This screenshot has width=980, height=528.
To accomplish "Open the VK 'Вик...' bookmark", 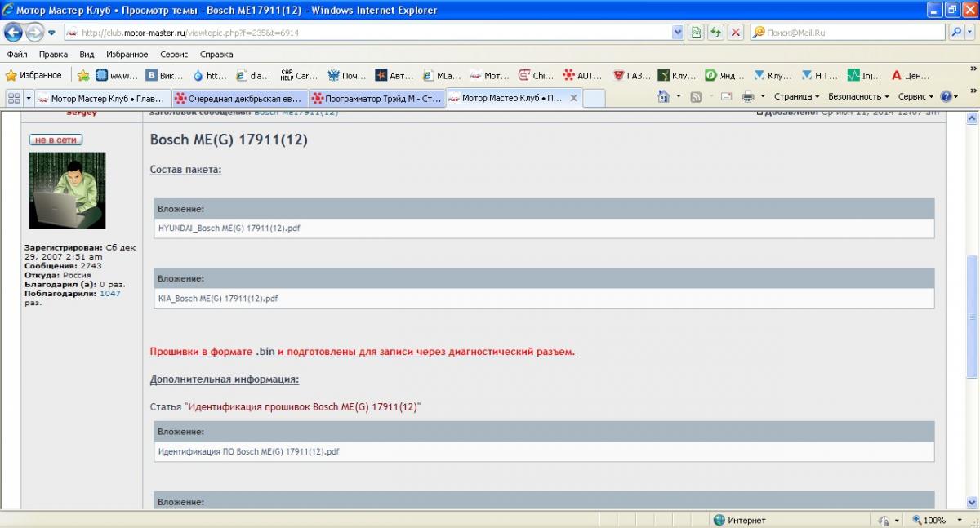I will (165, 75).
